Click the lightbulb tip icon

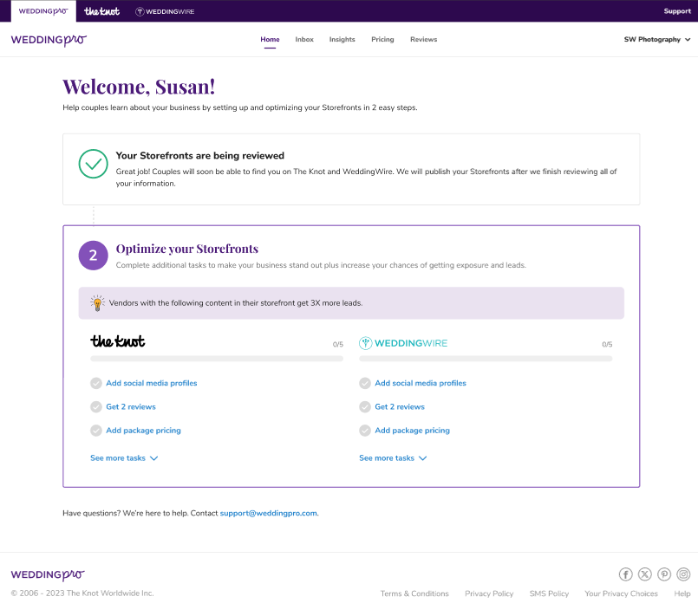tap(97, 303)
